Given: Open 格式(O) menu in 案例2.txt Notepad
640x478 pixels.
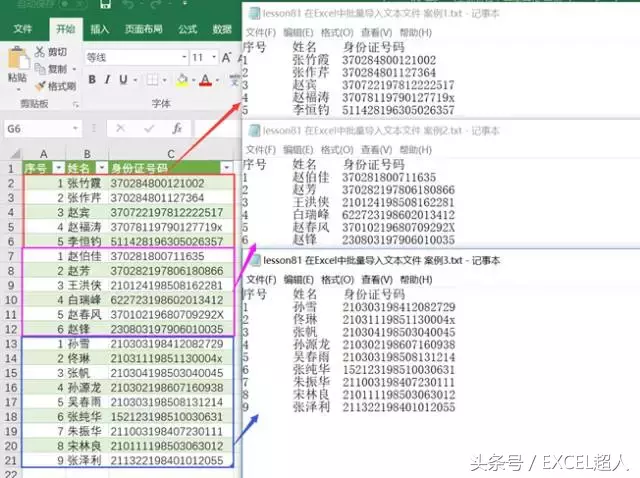Looking at the screenshot, I should [x=337, y=150].
